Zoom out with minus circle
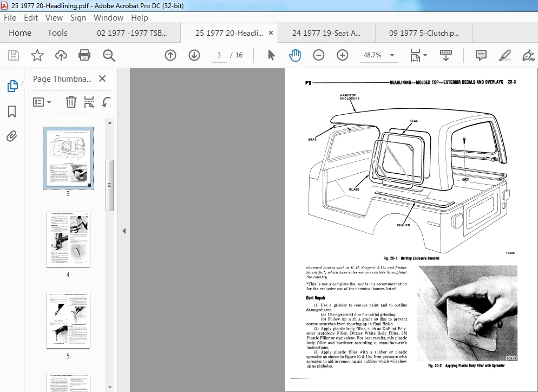The width and height of the screenshot is (538, 392). point(318,55)
